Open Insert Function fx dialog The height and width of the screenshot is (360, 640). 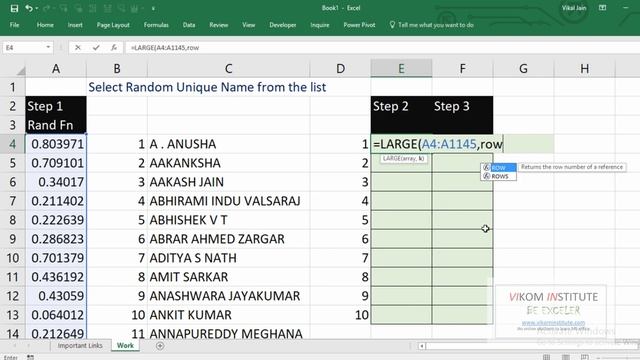point(114,48)
